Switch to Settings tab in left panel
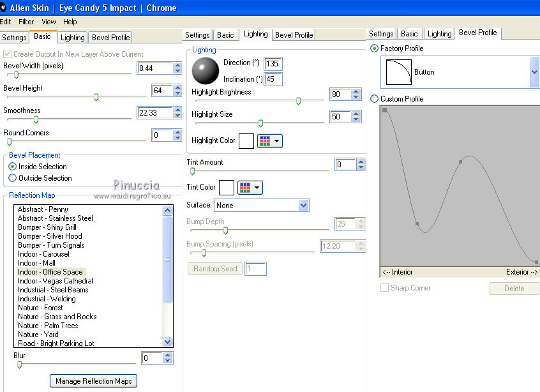The height and width of the screenshot is (392, 540). pos(14,38)
